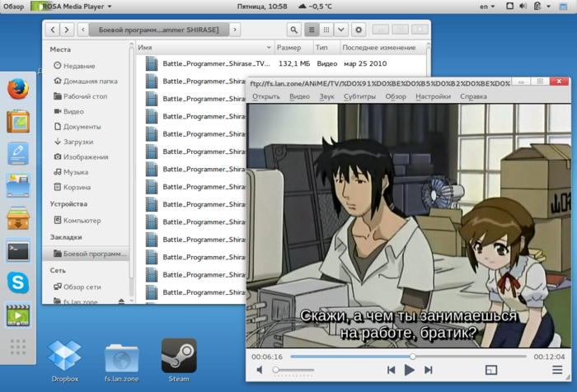The width and height of the screenshot is (577, 392).
Task: Show previous path segments in location bar
Action: tap(83, 30)
